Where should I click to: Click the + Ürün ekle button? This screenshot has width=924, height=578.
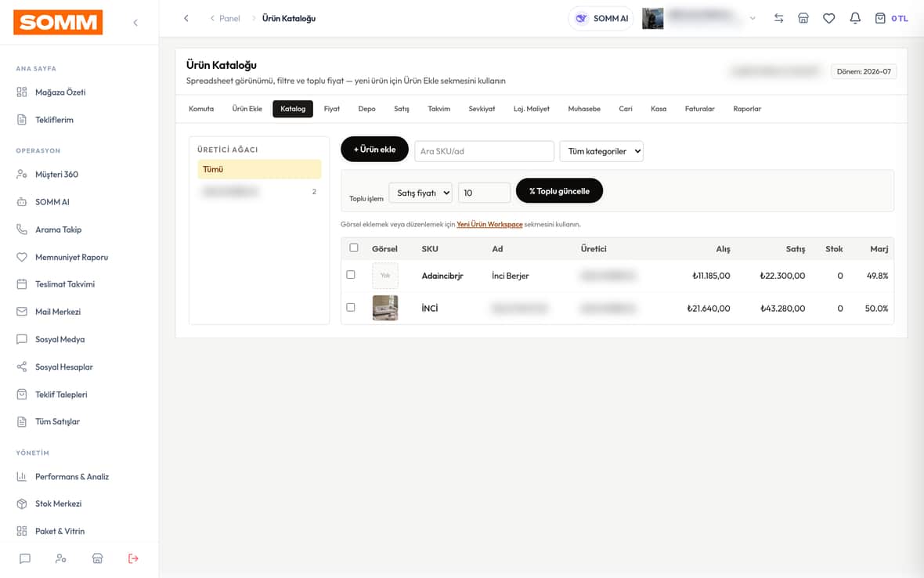pos(374,149)
